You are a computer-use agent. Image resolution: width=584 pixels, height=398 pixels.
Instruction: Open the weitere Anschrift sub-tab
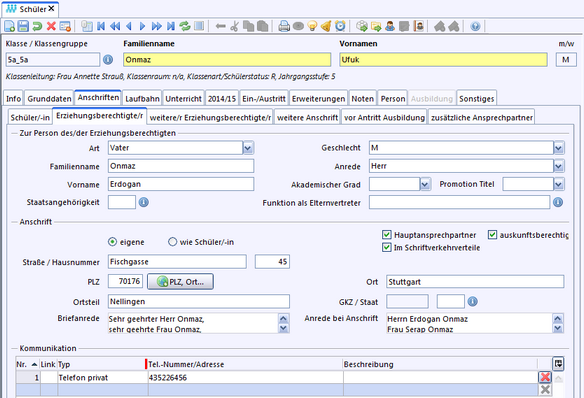pyautogui.click(x=307, y=118)
